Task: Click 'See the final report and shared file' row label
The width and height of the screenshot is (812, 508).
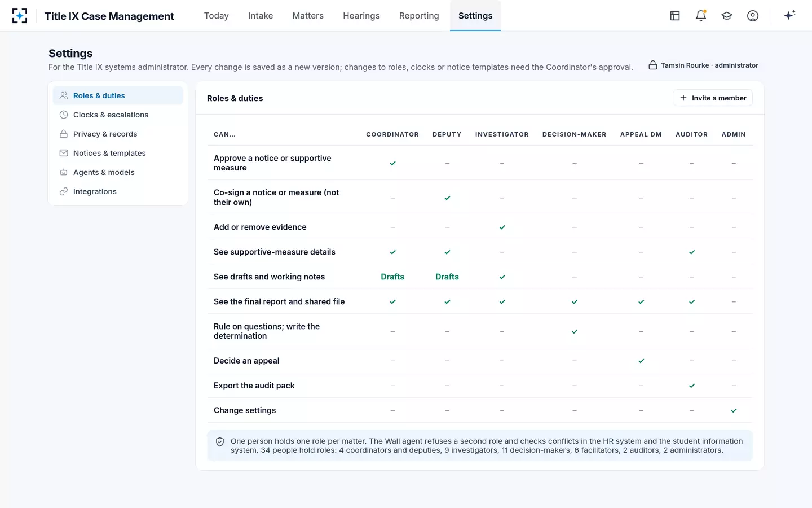Action: coord(279,301)
